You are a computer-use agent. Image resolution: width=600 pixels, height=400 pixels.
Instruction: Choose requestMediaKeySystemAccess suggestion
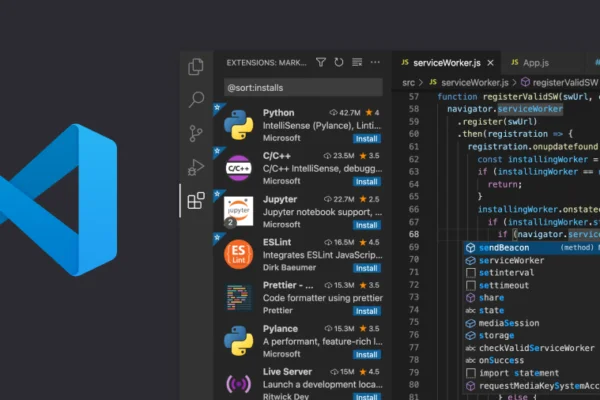(x=532, y=385)
